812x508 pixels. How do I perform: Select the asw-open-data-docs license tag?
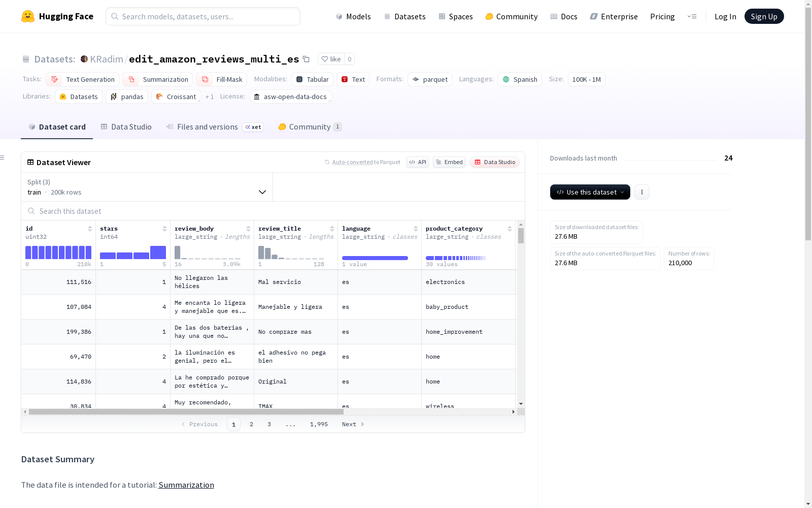click(290, 97)
